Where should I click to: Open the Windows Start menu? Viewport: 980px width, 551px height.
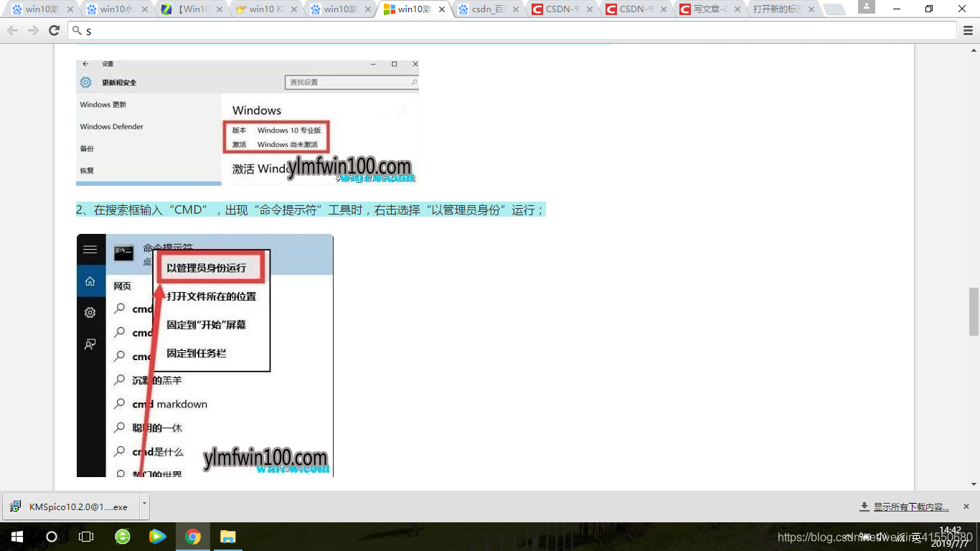coord(17,537)
